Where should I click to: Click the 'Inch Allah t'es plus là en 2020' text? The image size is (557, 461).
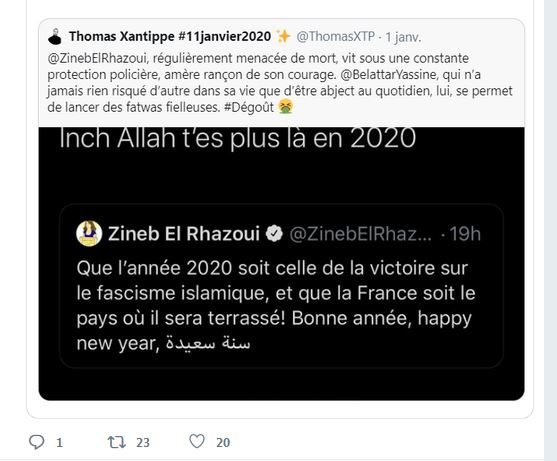[x=237, y=139]
